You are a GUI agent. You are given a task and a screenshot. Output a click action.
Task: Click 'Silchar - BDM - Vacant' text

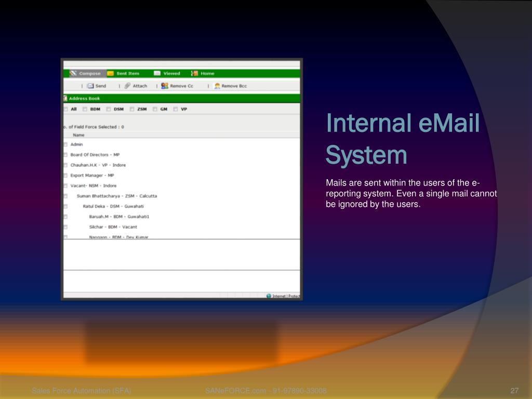[x=113, y=227]
